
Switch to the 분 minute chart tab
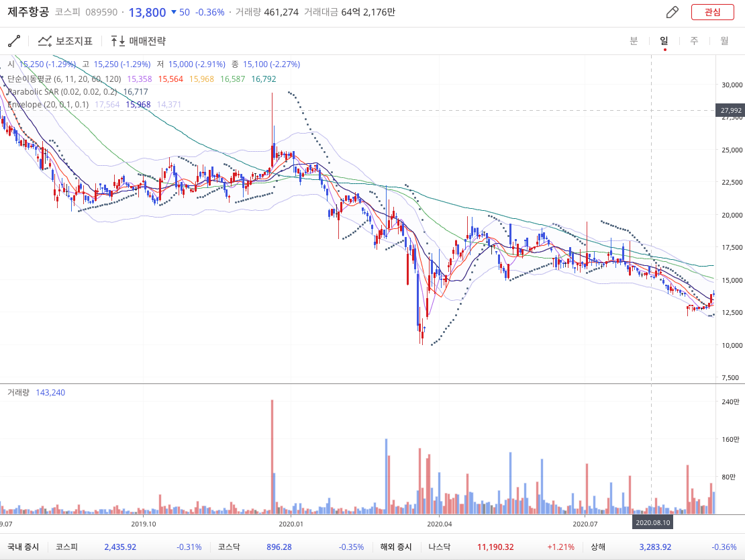[634, 41]
